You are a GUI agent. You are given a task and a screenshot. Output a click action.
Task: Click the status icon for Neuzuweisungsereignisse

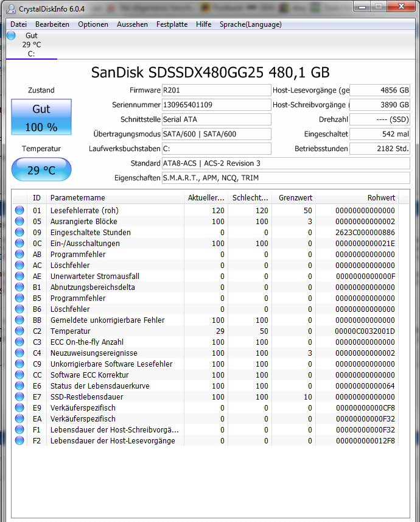click(x=19, y=353)
